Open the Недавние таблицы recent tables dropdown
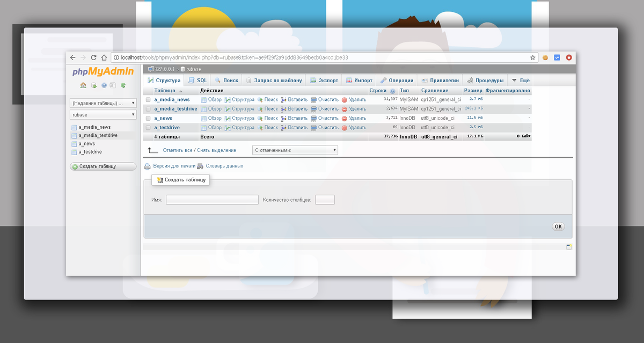 pyautogui.click(x=103, y=103)
